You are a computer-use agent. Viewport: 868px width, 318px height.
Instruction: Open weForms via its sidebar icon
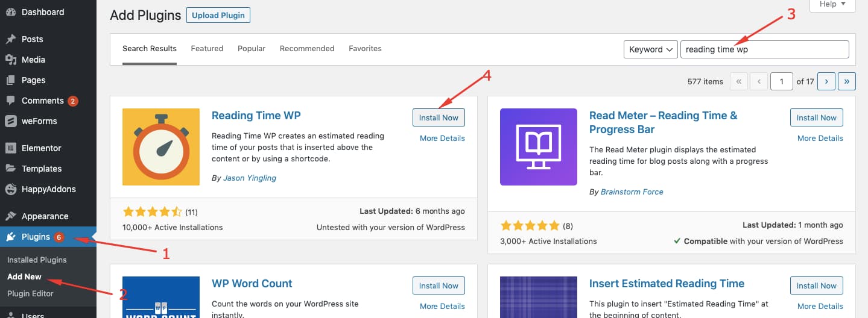[x=10, y=121]
